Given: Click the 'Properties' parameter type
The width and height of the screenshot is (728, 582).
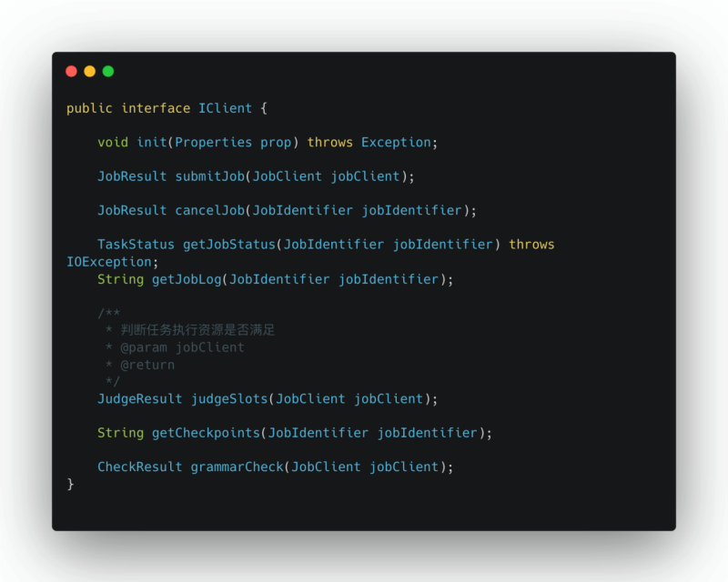Looking at the screenshot, I should pyautogui.click(x=213, y=143).
